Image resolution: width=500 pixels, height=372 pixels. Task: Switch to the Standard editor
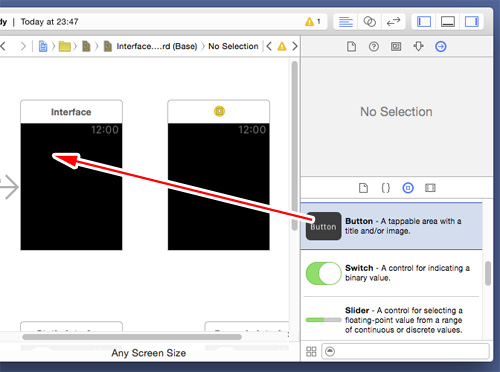pos(346,22)
